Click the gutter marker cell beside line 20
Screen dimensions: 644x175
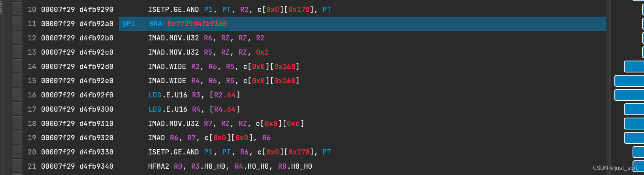17,152
